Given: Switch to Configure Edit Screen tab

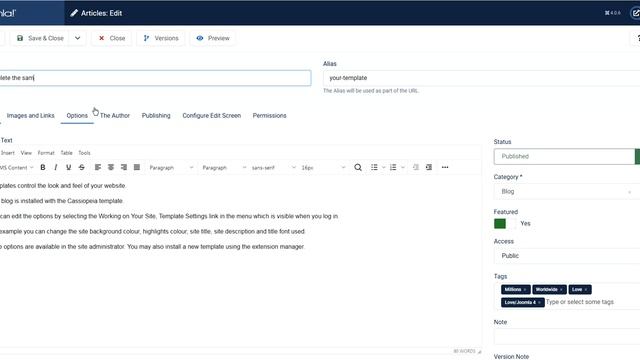Looking at the screenshot, I should click(211, 116).
